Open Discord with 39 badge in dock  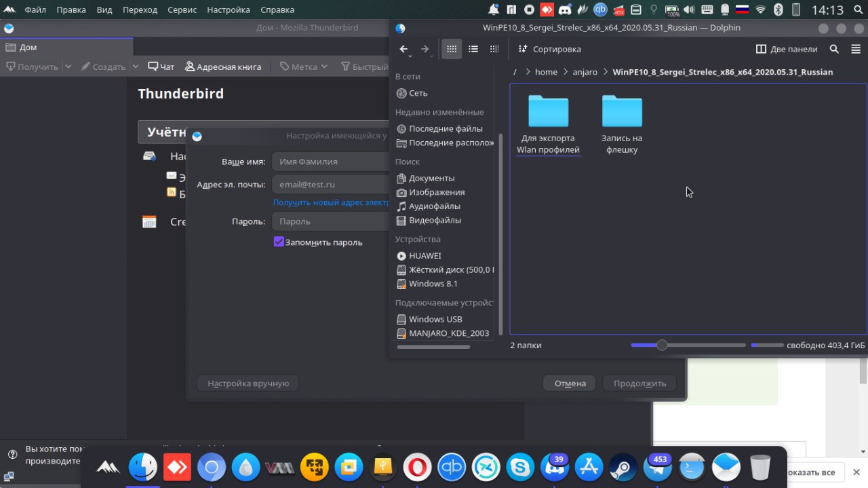point(554,467)
